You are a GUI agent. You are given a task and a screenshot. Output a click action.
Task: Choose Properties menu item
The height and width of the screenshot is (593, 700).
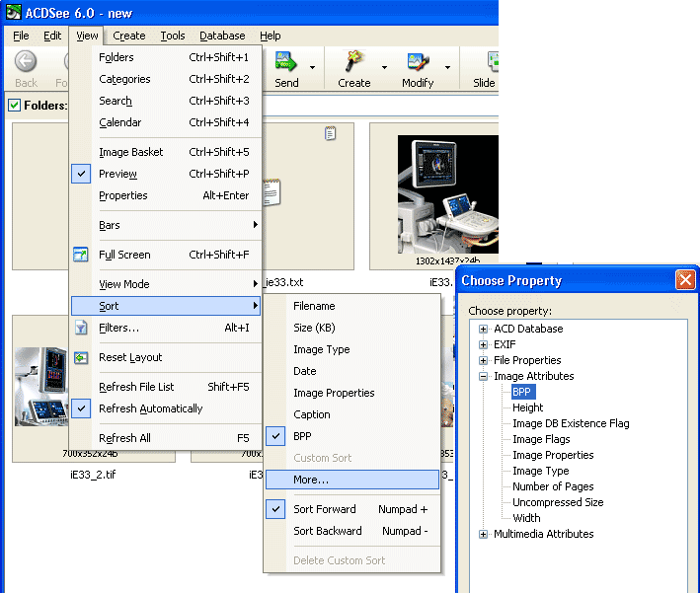tap(166, 195)
